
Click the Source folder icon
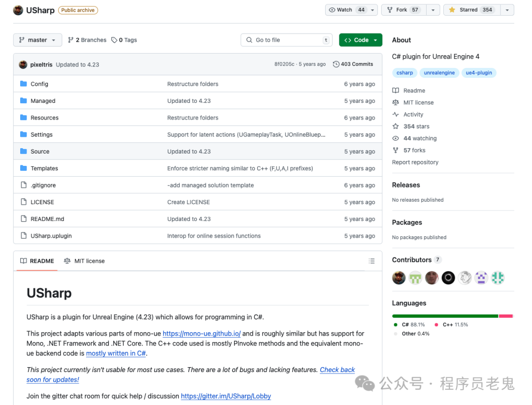24,151
